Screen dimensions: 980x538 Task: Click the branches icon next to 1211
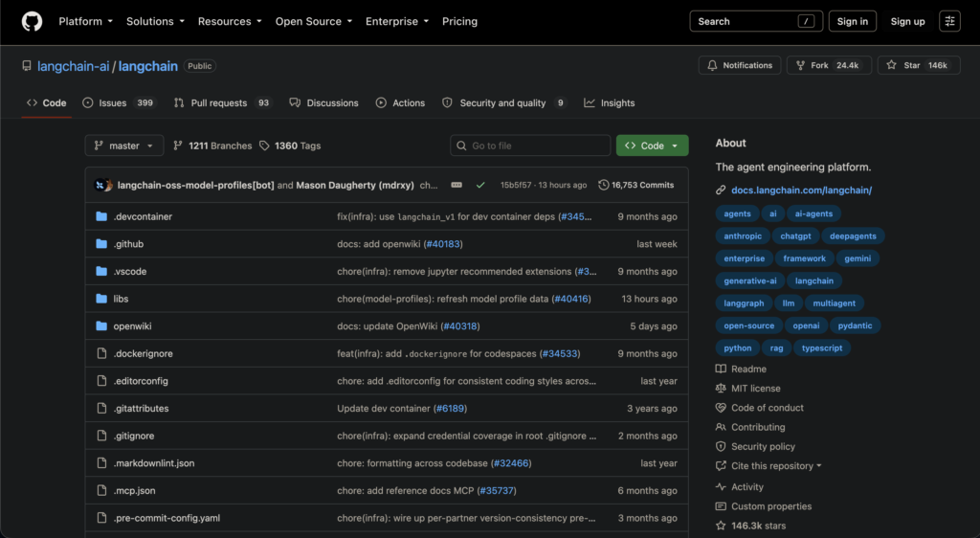(x=178, y=146)
